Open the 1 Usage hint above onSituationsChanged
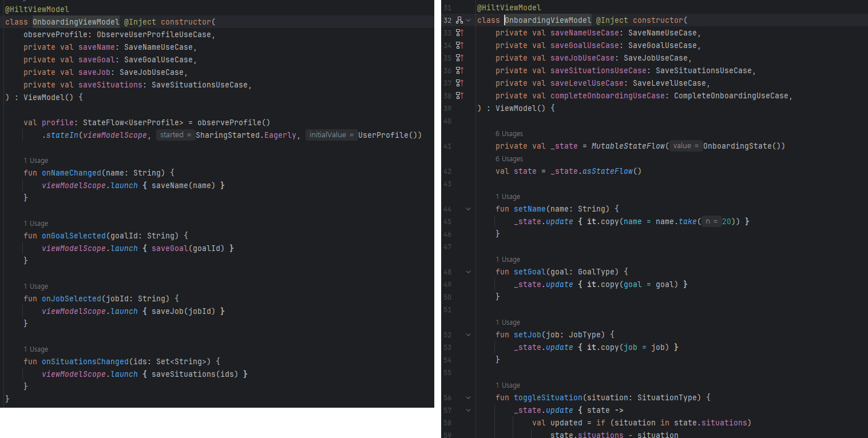The image size is (868, 438). (36, 349)
